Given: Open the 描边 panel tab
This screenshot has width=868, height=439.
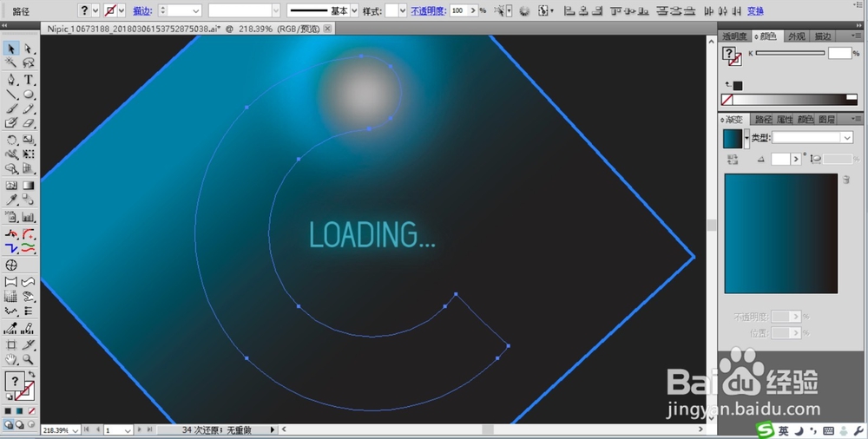Looking at the screenshot, I should click(823, 36).
